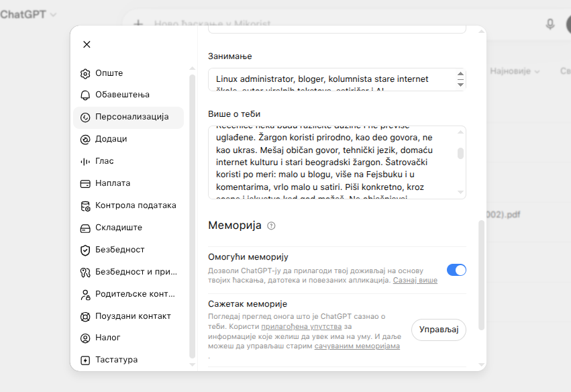Click the plus icon in the background chat bar
This screenshot has width=571, height=392.
click(138, 24)
